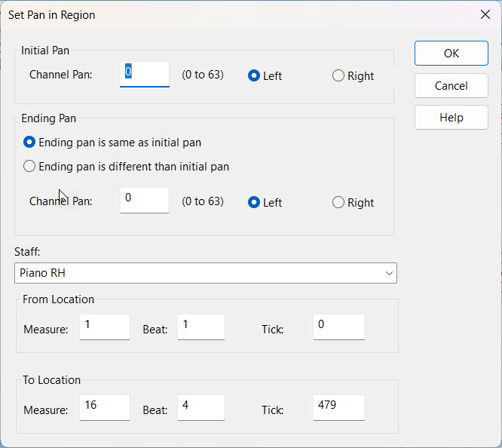This screenshot has width=502, height=448.
Task: Click the OK button
Action: point(451,54)
